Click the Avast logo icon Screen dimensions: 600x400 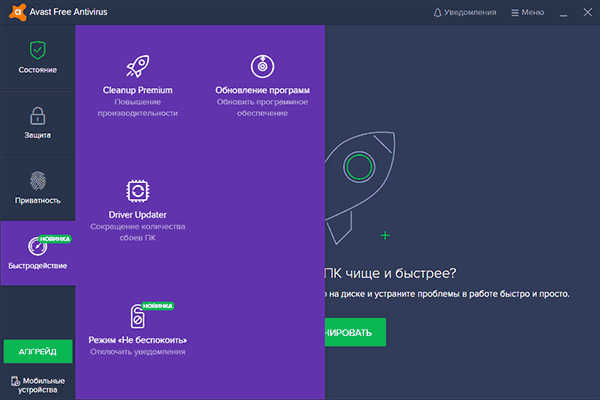point(18,12)
